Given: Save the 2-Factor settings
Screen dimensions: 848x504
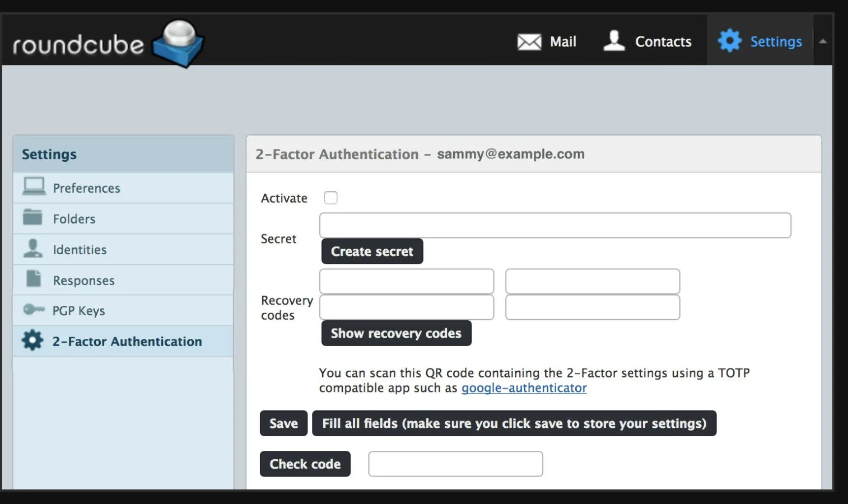Looking at the screenshot, I should pyautogui.click(x=283, y=423).
